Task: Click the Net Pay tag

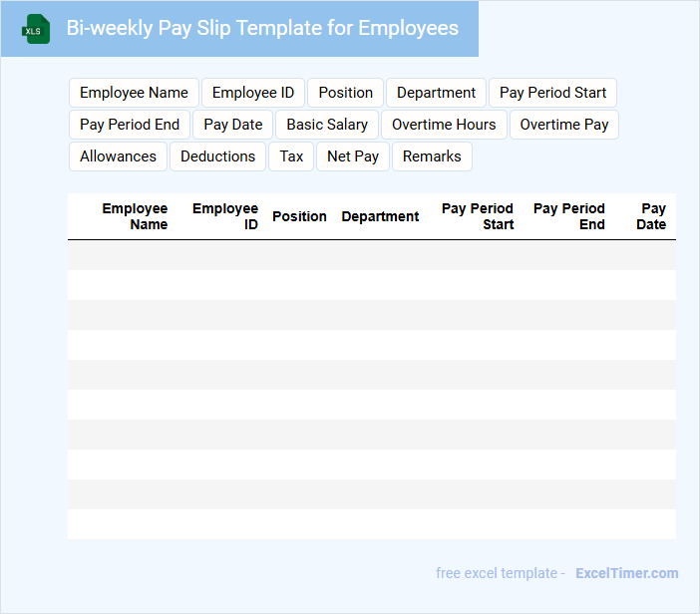Action: (353, 156)
